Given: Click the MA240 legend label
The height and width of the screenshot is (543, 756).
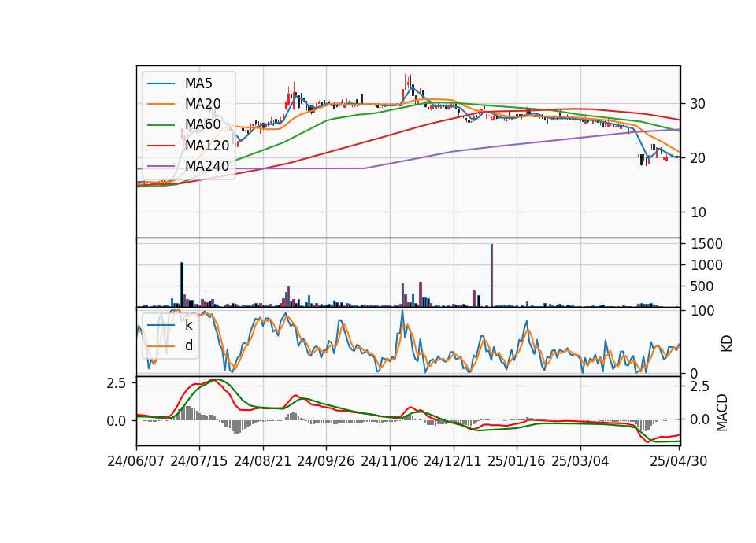Looking at the screenshot, I should 207,166.
